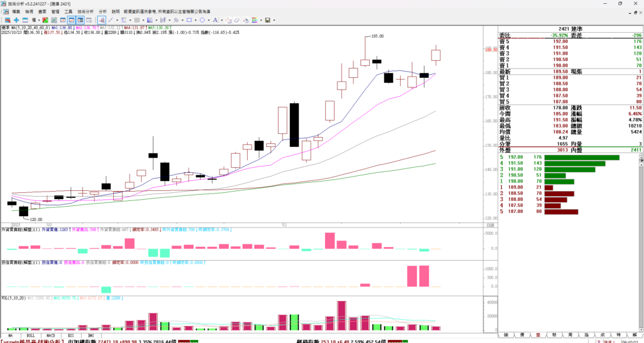The height and width of the screenshot is (343, 644).
Task: Toggle the first highlighted chart layout button
Action: 71,20
